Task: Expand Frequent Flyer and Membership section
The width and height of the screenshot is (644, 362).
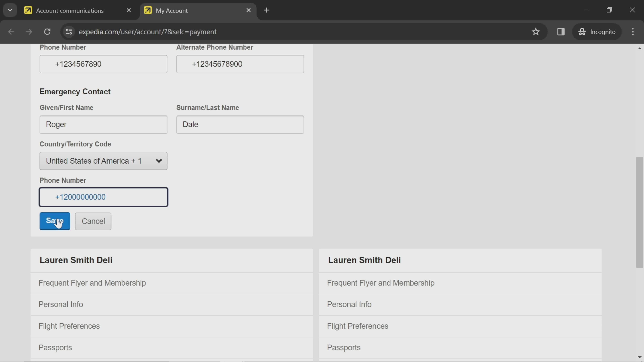Action: (92, 282)
